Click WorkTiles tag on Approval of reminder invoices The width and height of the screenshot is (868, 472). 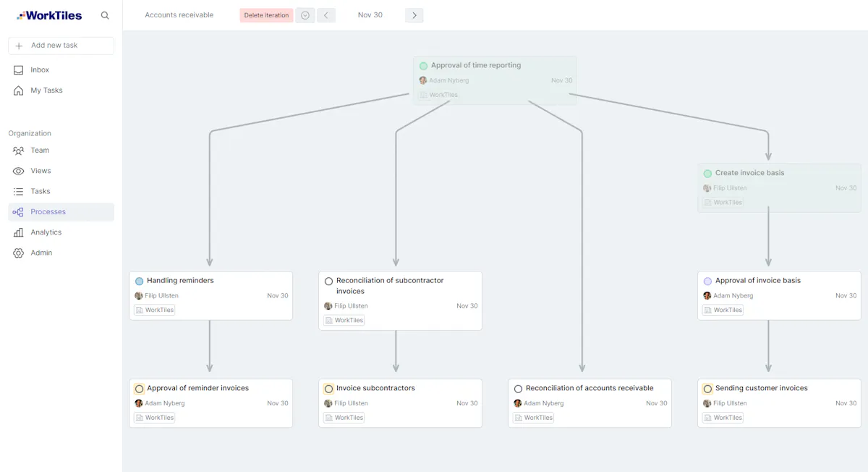(x=155, y=418)
